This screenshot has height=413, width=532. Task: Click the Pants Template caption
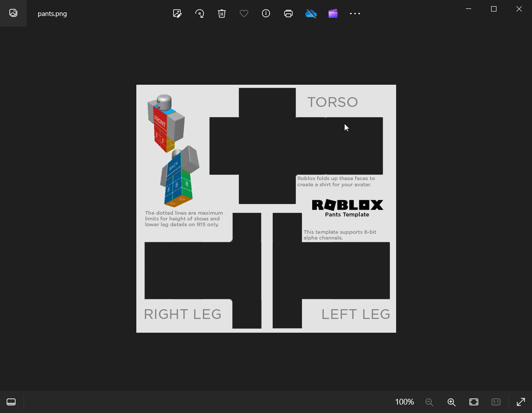coord(347,214)
